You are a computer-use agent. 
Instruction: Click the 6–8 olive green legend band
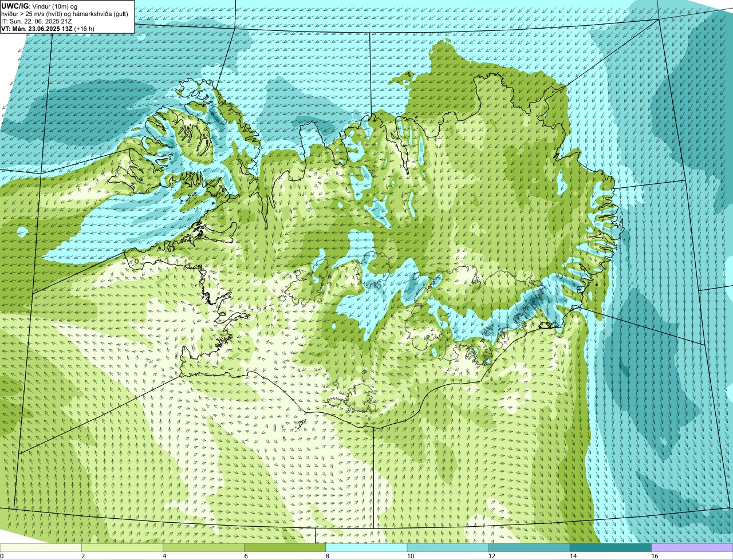[x=285, y=547]
